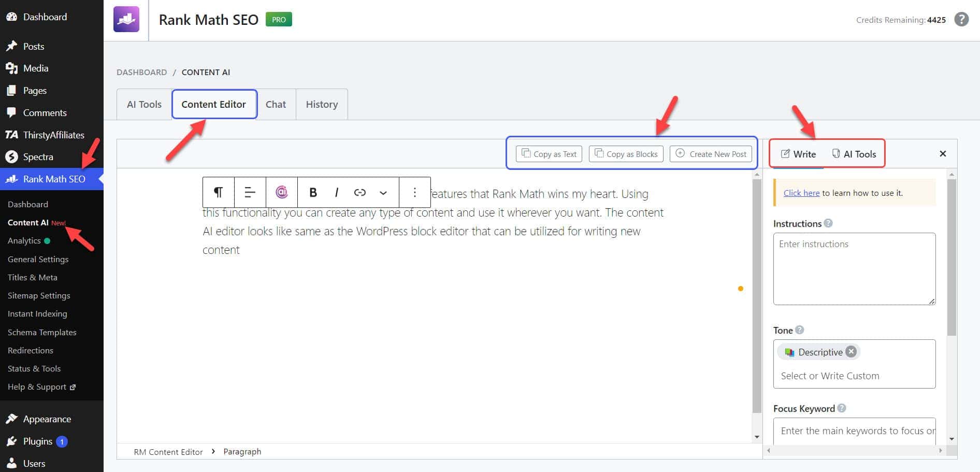Image resolution: width=980 pixels, height=472 pixels.
Task: Click Credits Remaining 4425 text
Action: [x=901, y=20]
